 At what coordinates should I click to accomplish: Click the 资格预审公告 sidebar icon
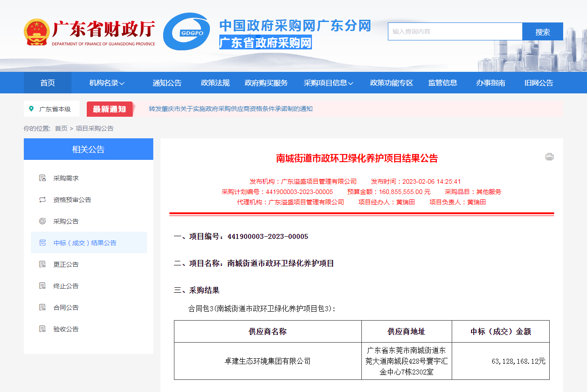pos(43,200)
